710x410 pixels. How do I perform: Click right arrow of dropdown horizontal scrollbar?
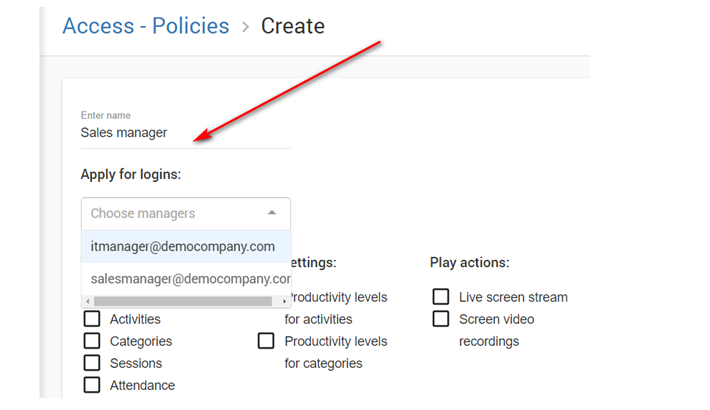pyautogui.click(x=284, y=301)
